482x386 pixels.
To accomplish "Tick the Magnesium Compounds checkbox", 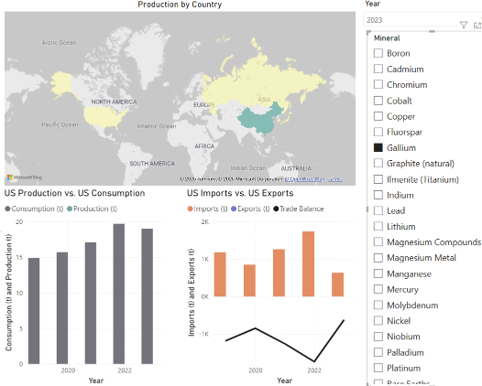I will (x=378, y=242).
